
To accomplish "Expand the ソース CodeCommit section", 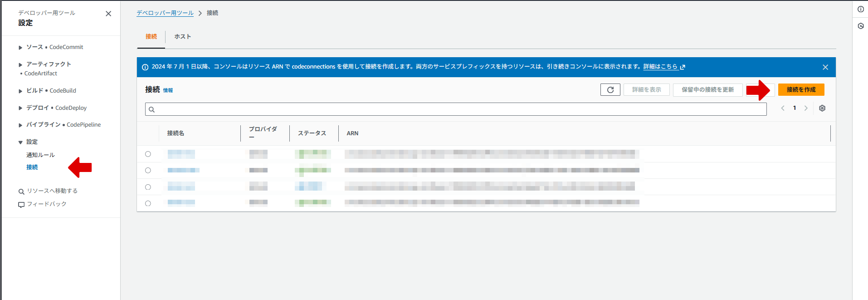I will tap(20, 48).
